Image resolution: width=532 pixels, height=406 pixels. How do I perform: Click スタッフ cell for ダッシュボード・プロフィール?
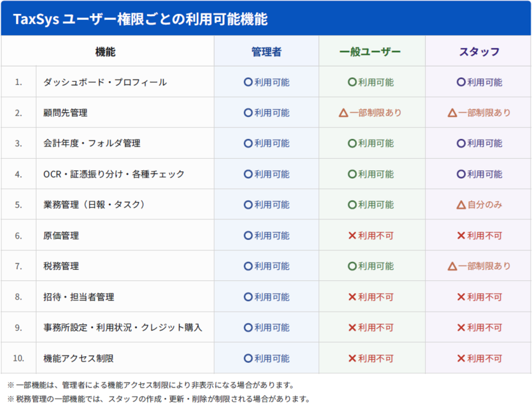click(479, 82)
